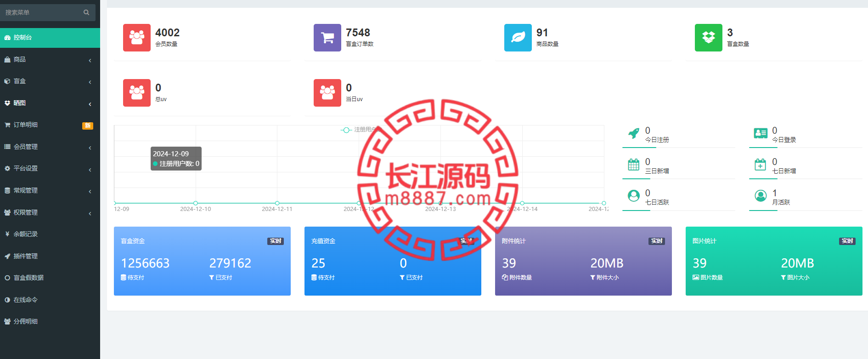Image resolution: width=868 pixels, height=359 pixels.
Task: Click the 2024-12-11 data point on chart
Action: pos(277,203)
